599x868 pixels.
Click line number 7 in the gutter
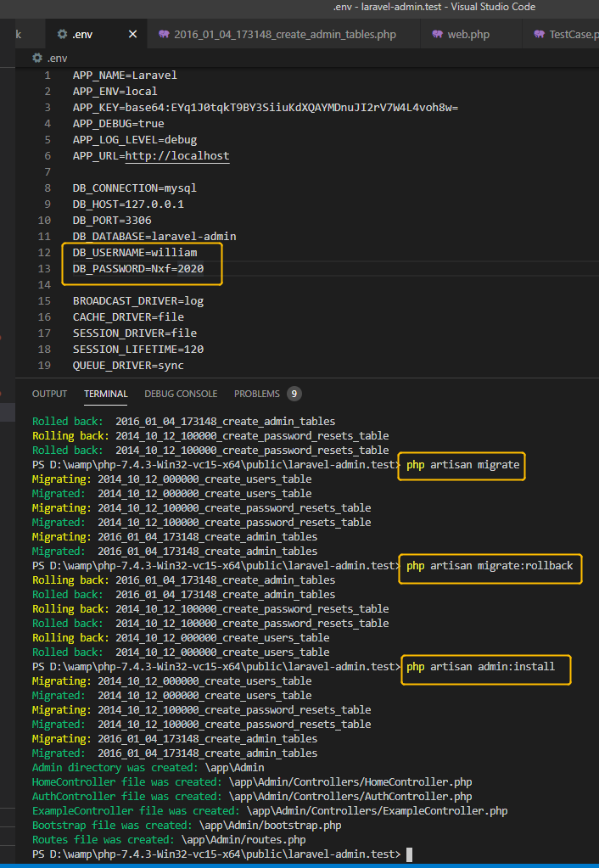tap(48, 171)
